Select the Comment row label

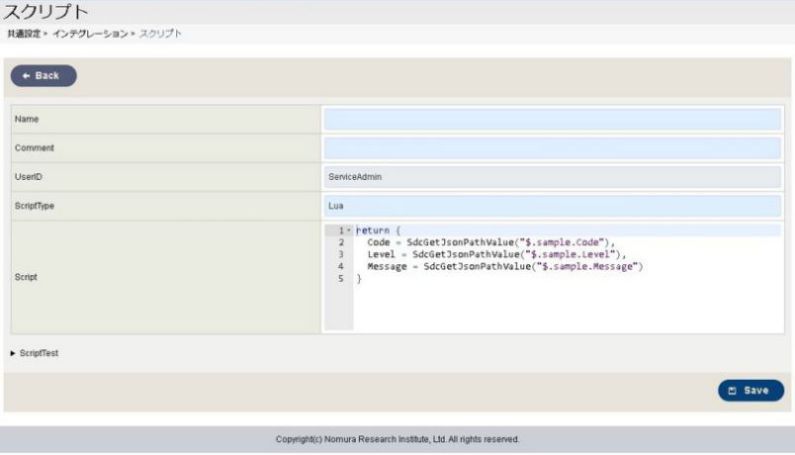(34, 148)
